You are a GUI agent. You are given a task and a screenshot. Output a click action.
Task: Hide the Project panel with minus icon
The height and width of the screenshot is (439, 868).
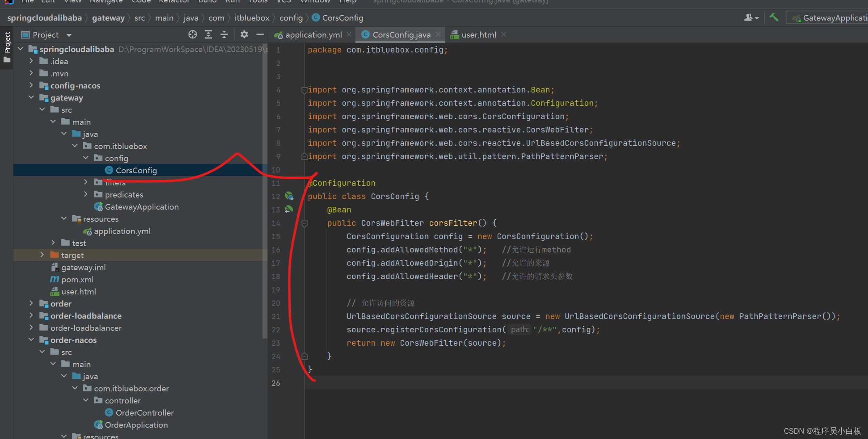[x=260, y=35]
